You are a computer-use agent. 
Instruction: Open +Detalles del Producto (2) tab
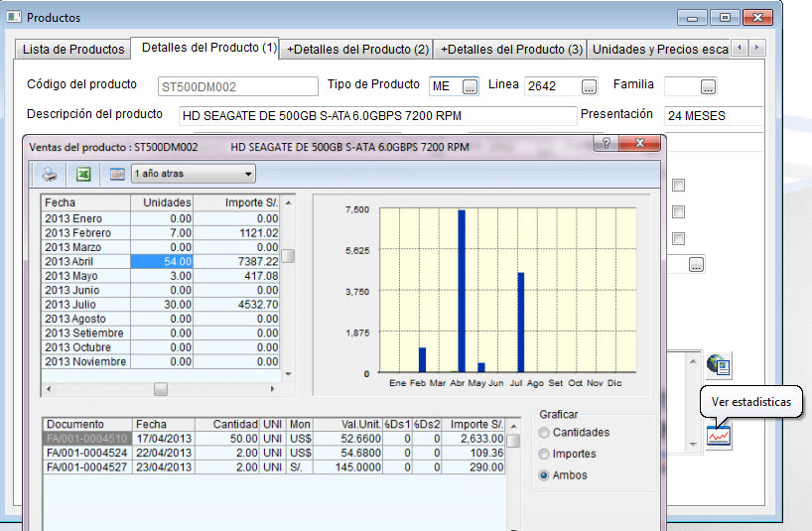[357, 49]
